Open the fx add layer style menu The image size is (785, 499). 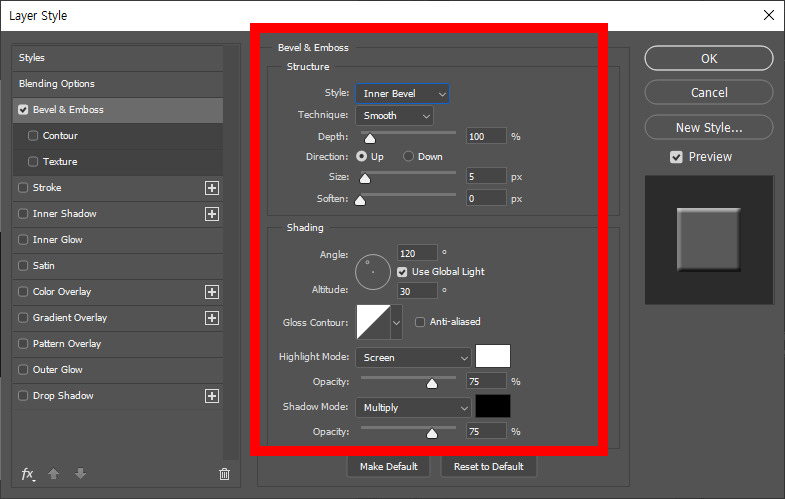click(x=28, y=473)
